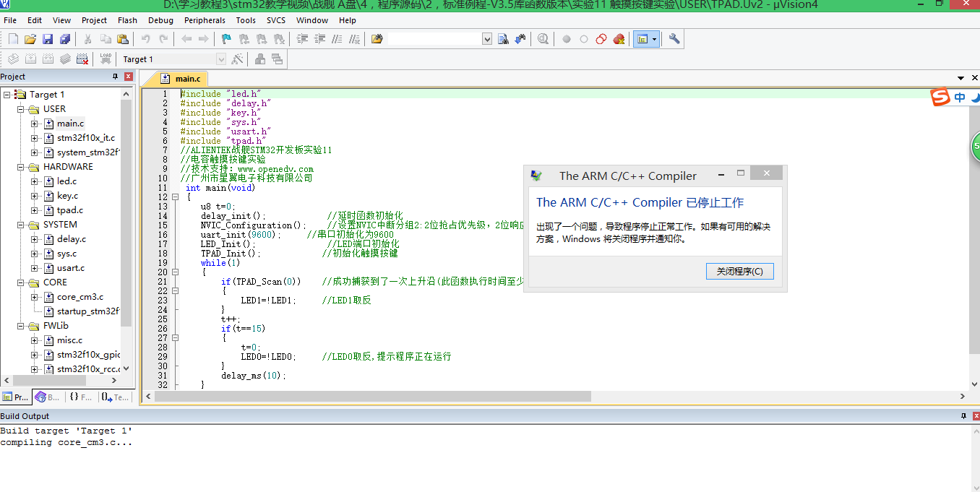Enable or disable all breakpoints icon
Viewport: 980px width, 492px height.
601,39
